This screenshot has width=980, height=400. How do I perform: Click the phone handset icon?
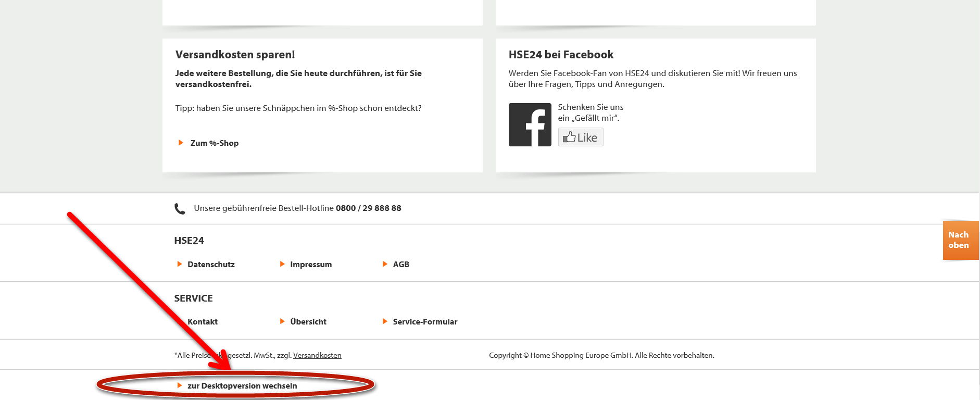pos(180,209)
